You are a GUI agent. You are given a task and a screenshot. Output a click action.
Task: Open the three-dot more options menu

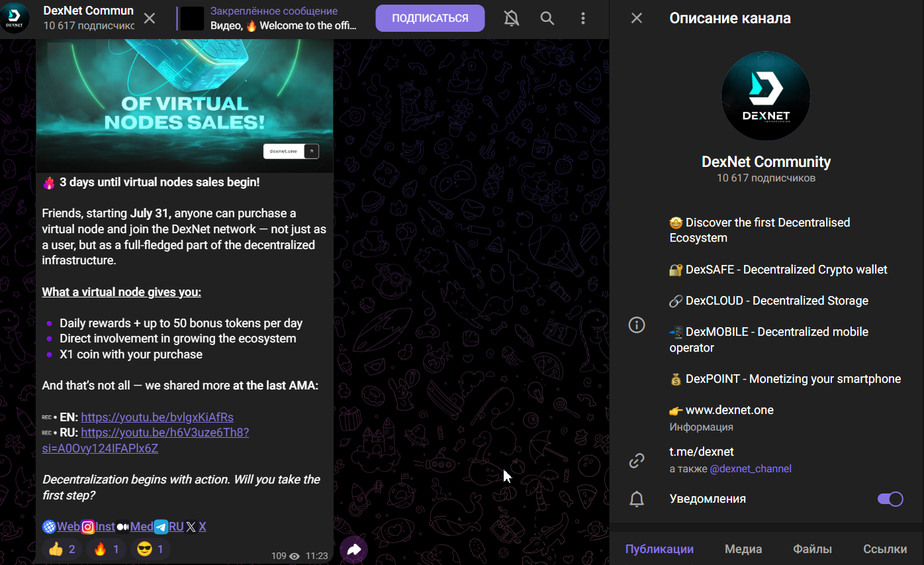click(583, 19)
